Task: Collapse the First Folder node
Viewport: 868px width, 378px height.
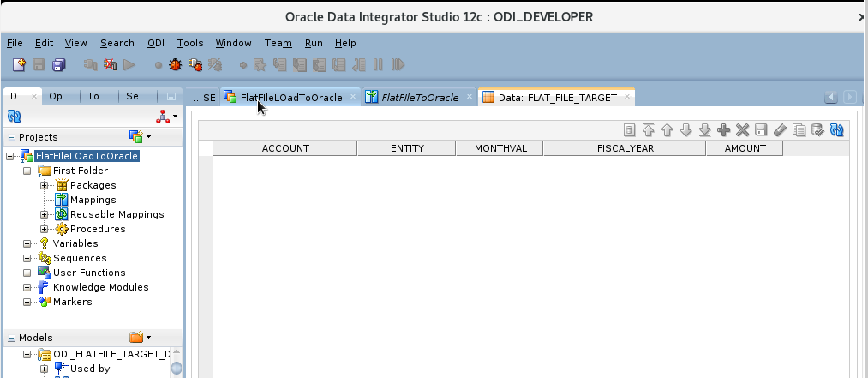Action: point(27,171)
